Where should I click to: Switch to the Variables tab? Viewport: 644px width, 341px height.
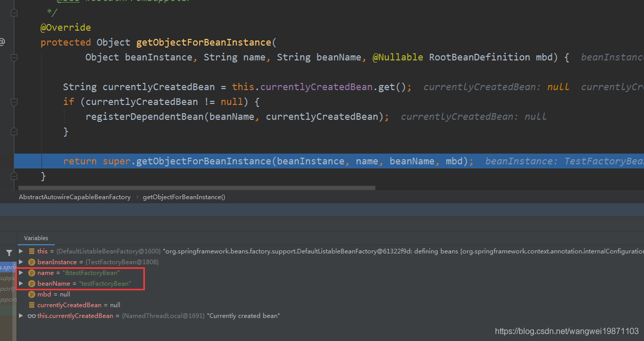(x=36, y=238)
